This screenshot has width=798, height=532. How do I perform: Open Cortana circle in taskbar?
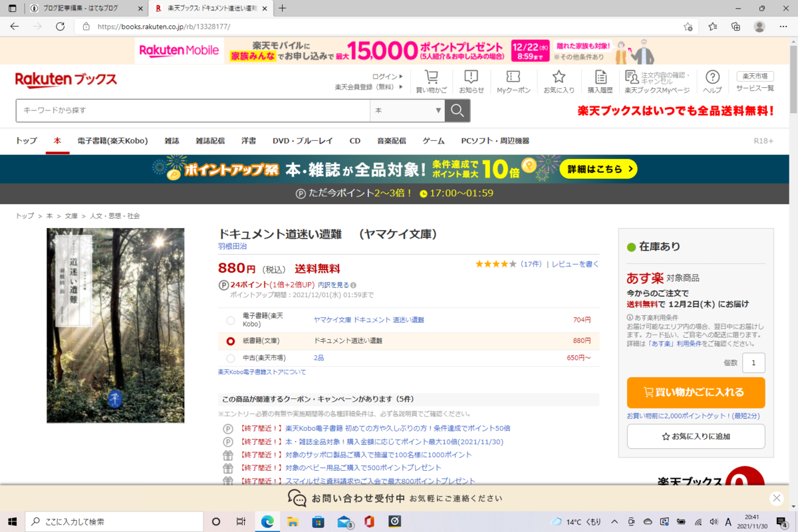click(x=215, y=521)
